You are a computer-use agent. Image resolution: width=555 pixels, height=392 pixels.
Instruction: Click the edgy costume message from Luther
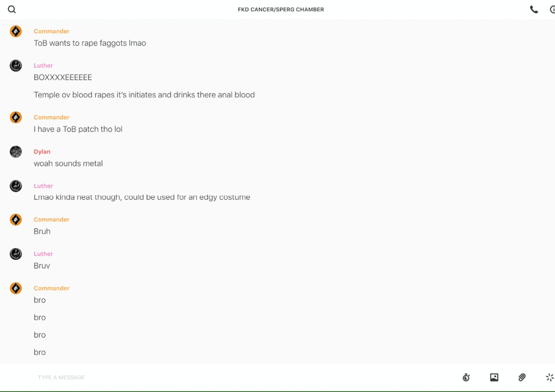click(x=142, y=197)
